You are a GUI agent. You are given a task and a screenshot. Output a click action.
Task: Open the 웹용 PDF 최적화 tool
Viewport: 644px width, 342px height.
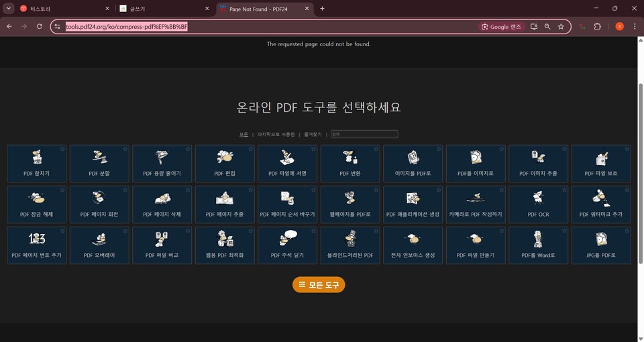coord(225,245)
